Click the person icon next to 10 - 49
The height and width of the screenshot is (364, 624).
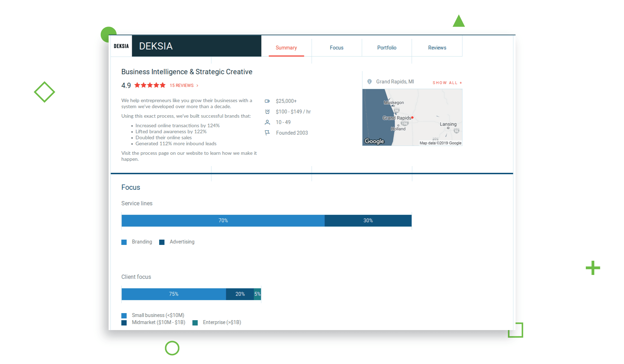(x=267, y=122)
